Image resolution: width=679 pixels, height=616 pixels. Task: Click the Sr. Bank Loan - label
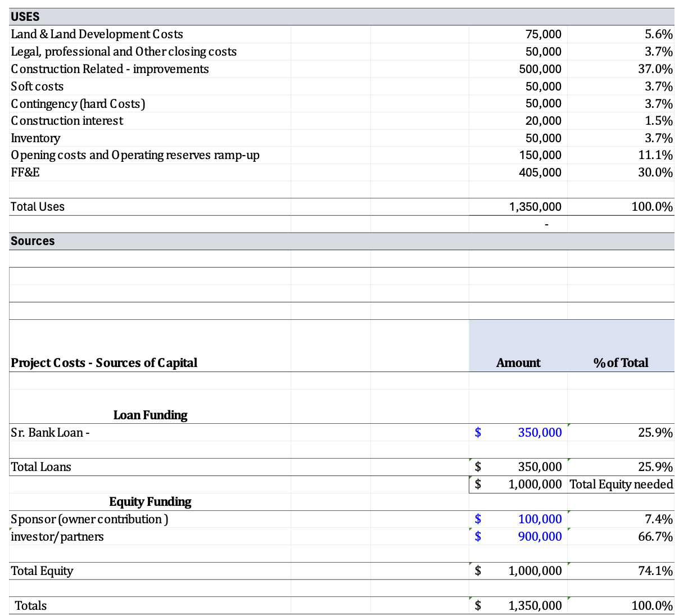pyautogui.click(x=50, y=433)
